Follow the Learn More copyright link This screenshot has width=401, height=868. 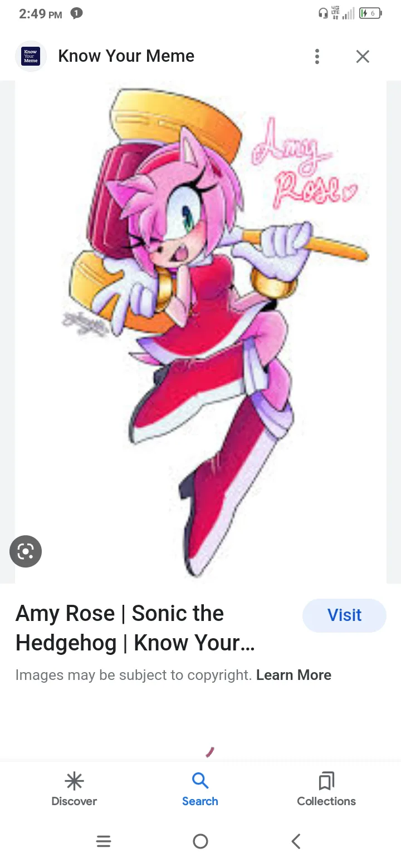point(294,675)
